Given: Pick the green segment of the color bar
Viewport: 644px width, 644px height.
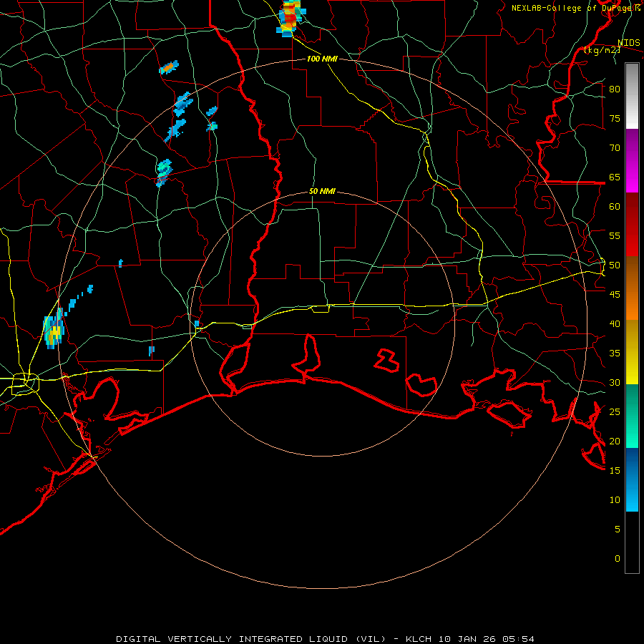Looking at the screenshot, I should (x=632, y=416).
